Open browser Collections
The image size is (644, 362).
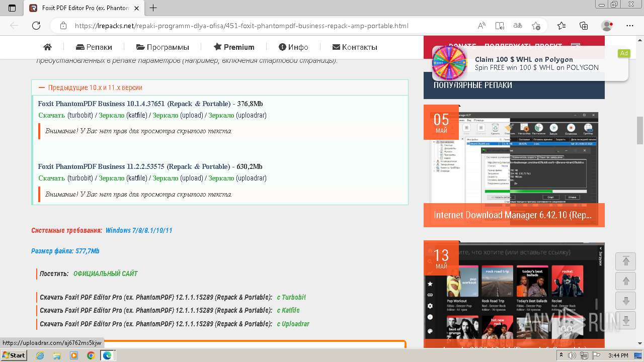click(584, 26)
